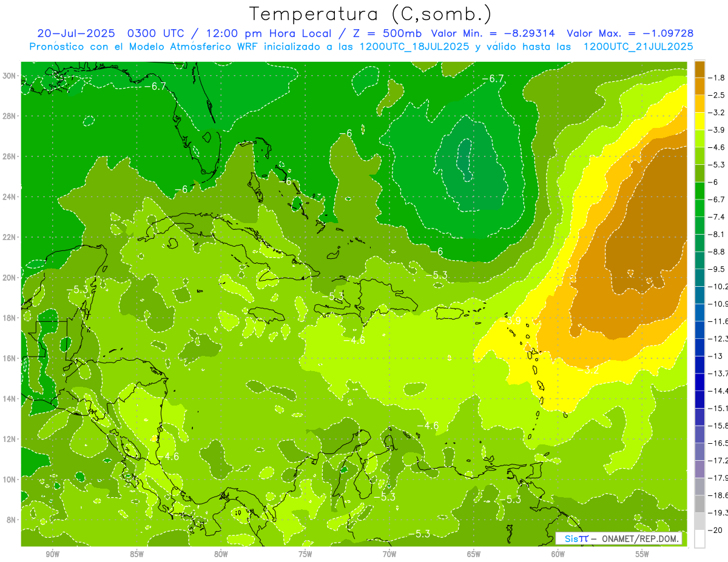Click the '60W' longitude axis label

pyautogui.click(x=558, y=554)
